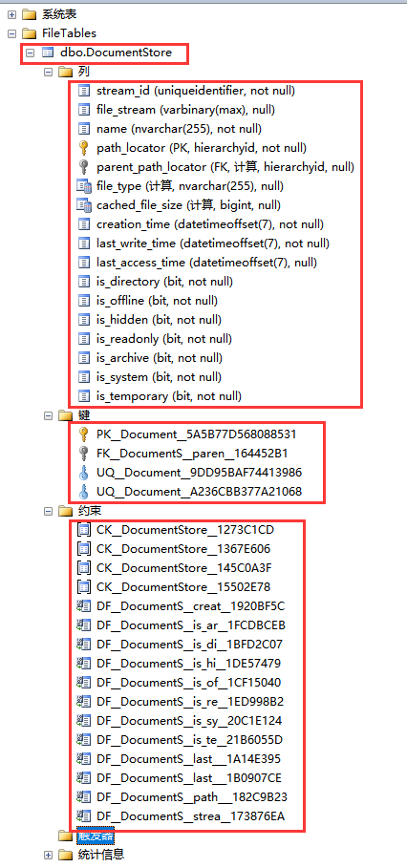Click the 系统表 folder icon

[x=29, y=14]
